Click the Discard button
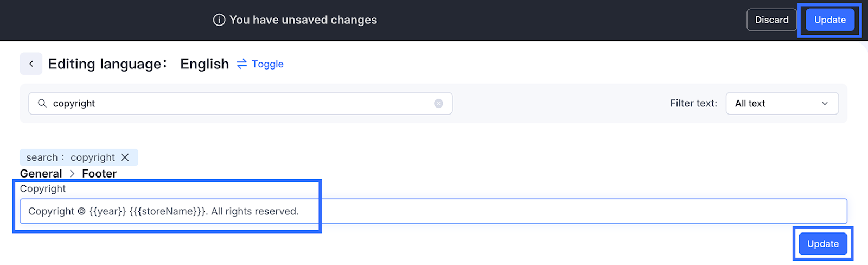The width and height of the screenshot is (868, 265). click(x=771, y=20)
